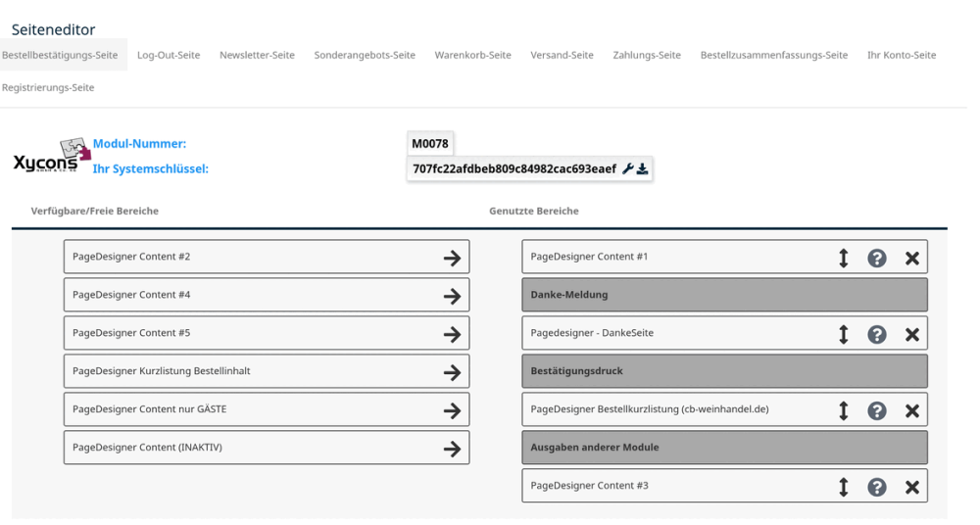Go to Warenkorb-Seite tab
This screenshot has width=980, height=525.
[x=473, y=55]
